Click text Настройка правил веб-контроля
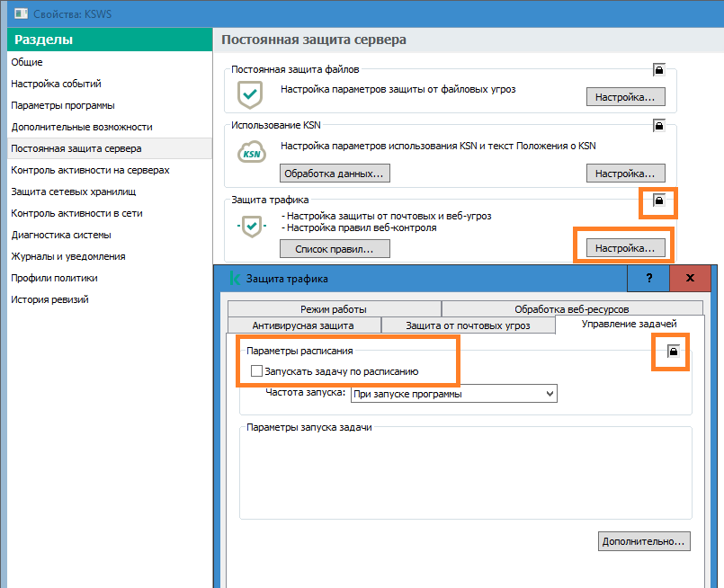 click(x=362, y=227)
